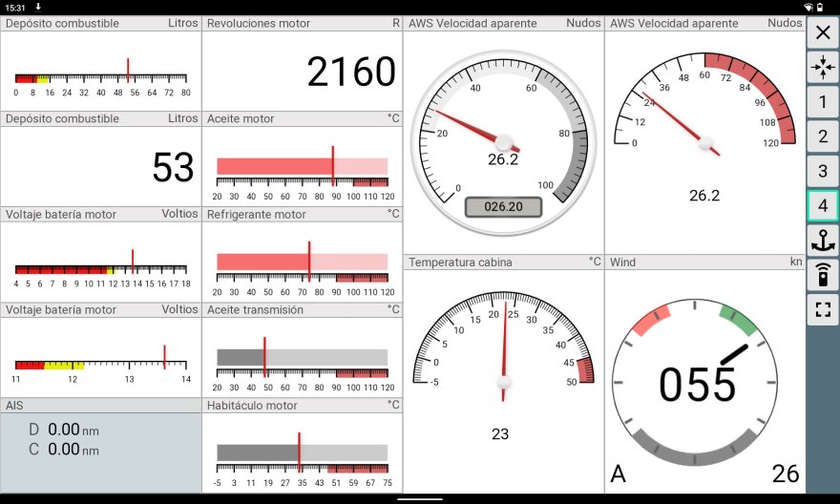Viewport: 840px width, 504px height.
Task: Click the 026.20 digital readout
Action: pos(503,206)
